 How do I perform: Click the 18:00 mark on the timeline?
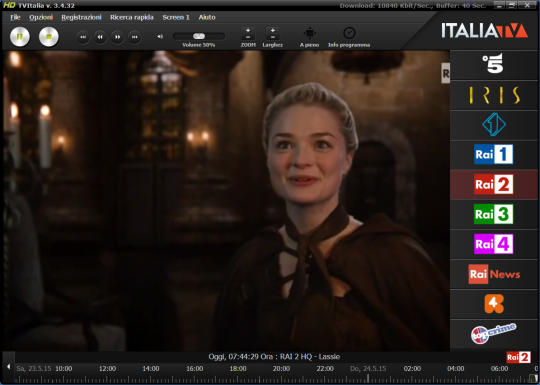pos(238,368)
